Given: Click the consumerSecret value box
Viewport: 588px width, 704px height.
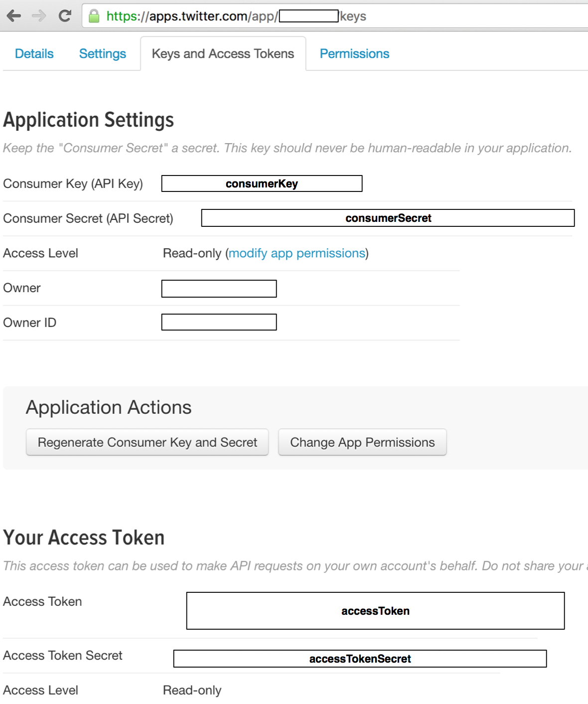Looking at the screenshot, I should point(388,218).
